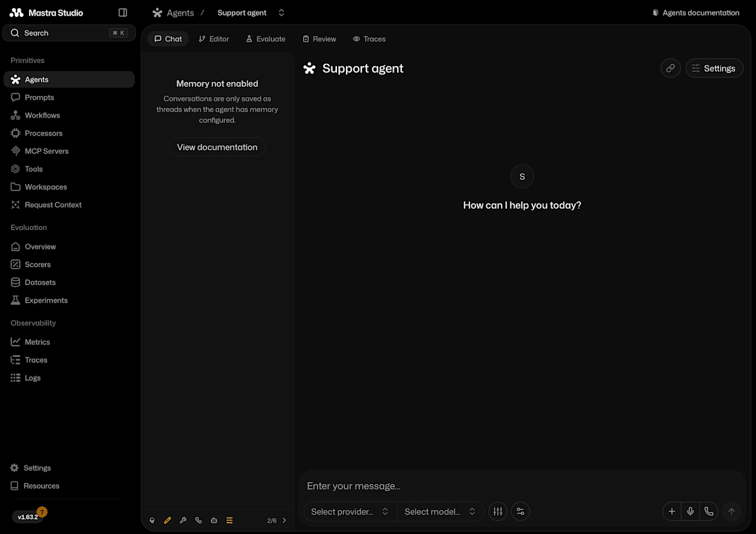Start a call with the phone button
This screenshot has width=756, height=534.
[x=709, y=511]
